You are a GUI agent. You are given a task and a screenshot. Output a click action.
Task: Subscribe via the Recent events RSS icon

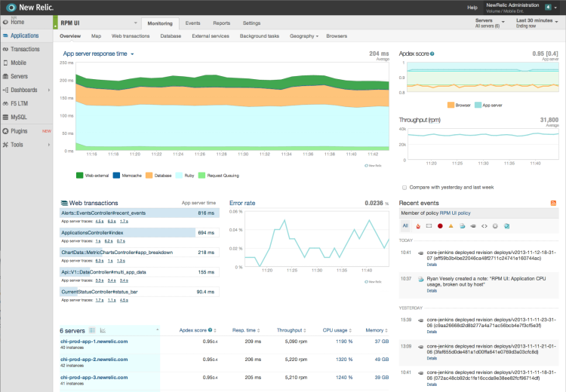[553, 203]
